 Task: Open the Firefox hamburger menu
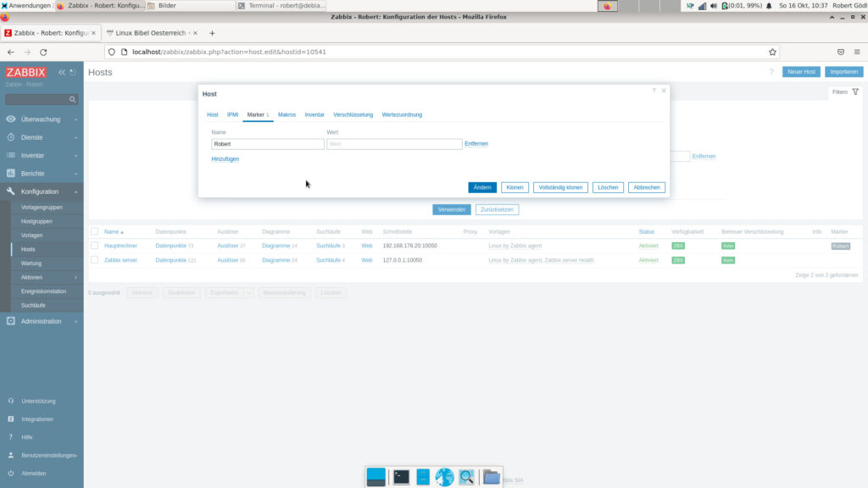pyautogui.click(x=857, y=52)
